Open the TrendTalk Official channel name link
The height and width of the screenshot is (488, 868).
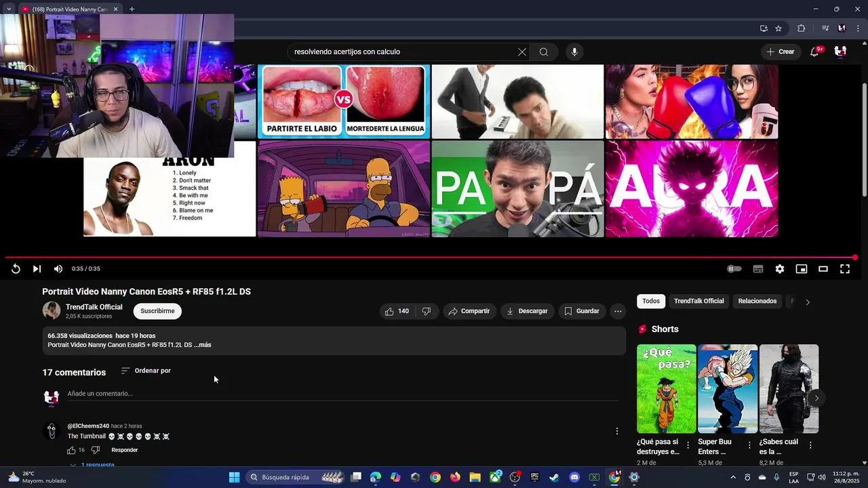[94, 307]
